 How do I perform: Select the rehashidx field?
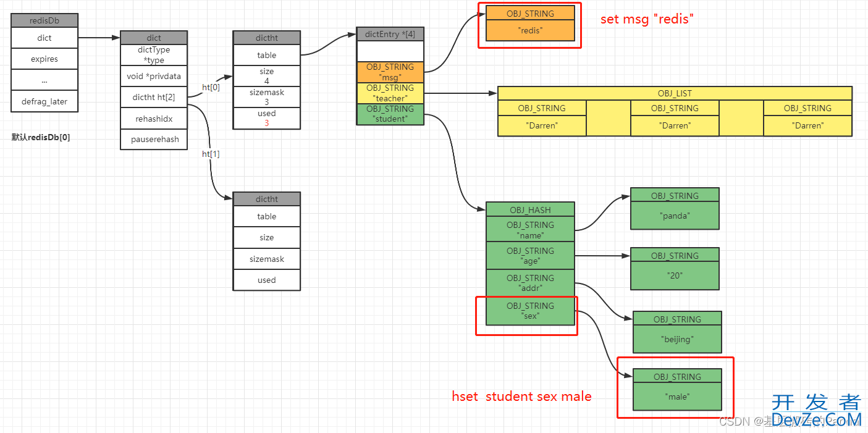pos(154,118)
